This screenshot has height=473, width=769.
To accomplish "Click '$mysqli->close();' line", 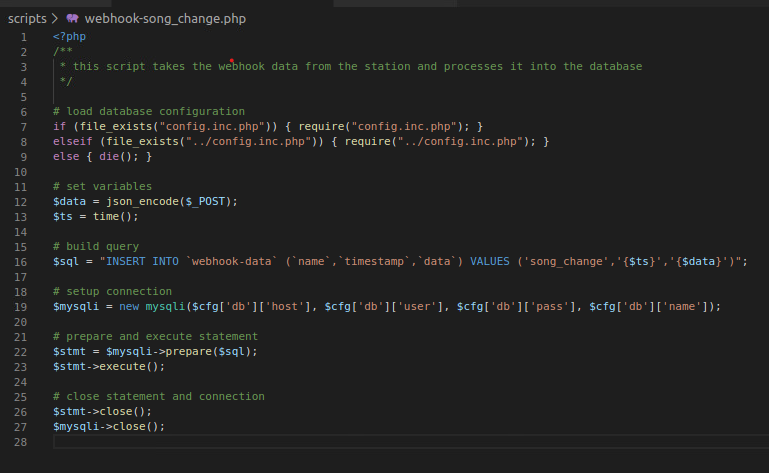I will (x=109, y=426).
